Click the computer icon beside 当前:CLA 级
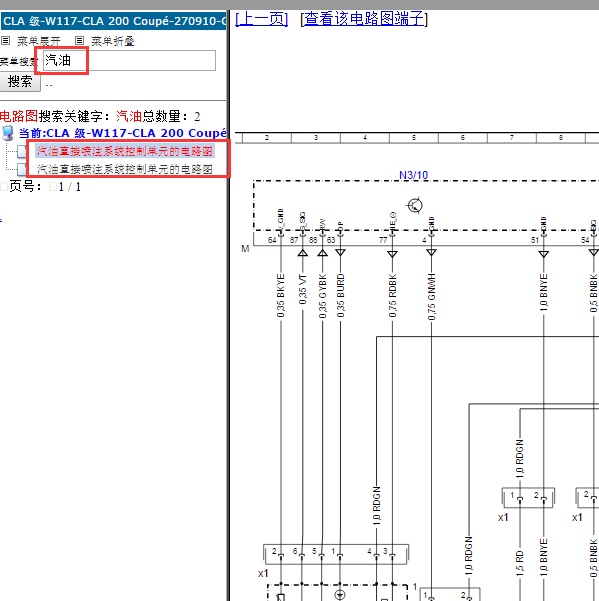The image size is (599, 601). point(8,133)
